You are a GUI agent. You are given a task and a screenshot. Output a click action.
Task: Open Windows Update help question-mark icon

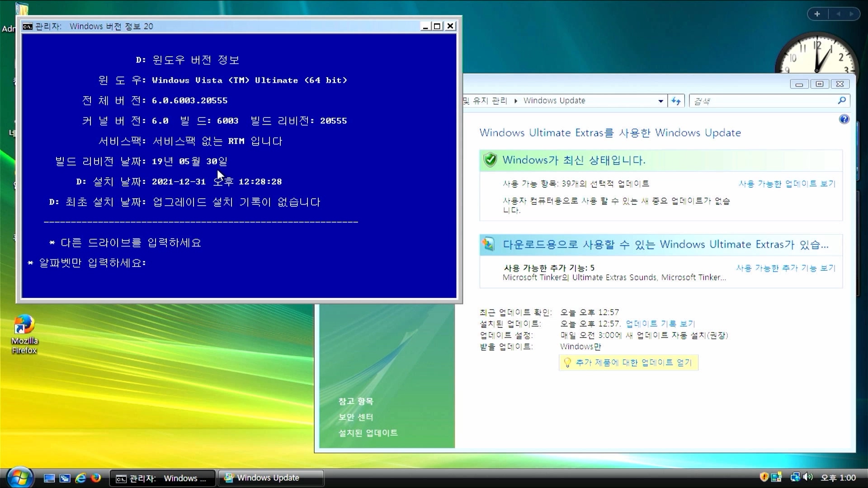(844, 119)
